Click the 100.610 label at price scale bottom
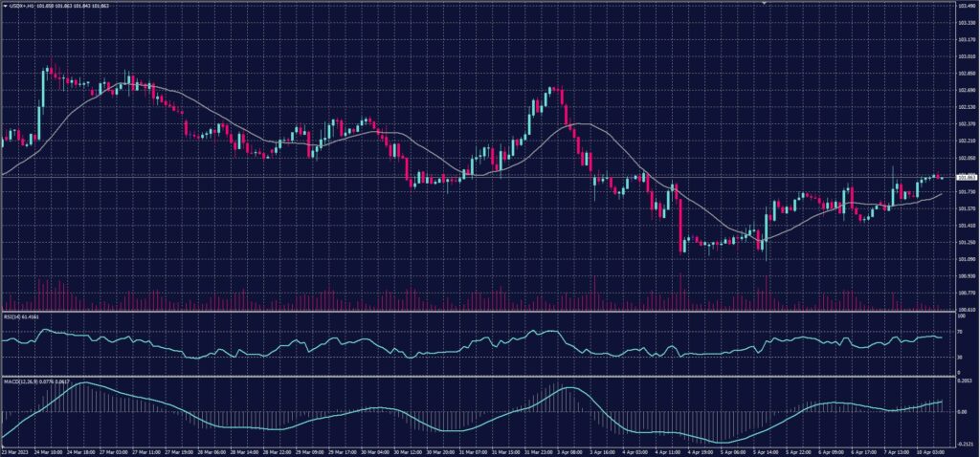This screenshot has width=980, height=457. 965,309
